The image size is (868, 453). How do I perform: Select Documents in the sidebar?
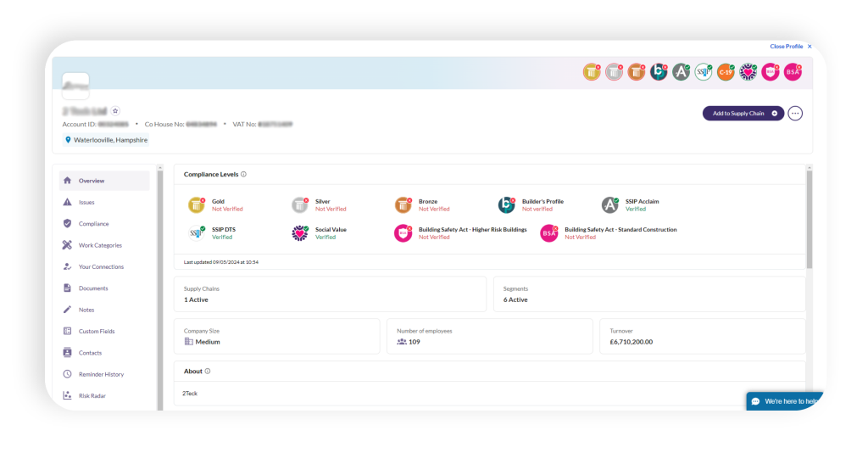(x=93, y=288)
